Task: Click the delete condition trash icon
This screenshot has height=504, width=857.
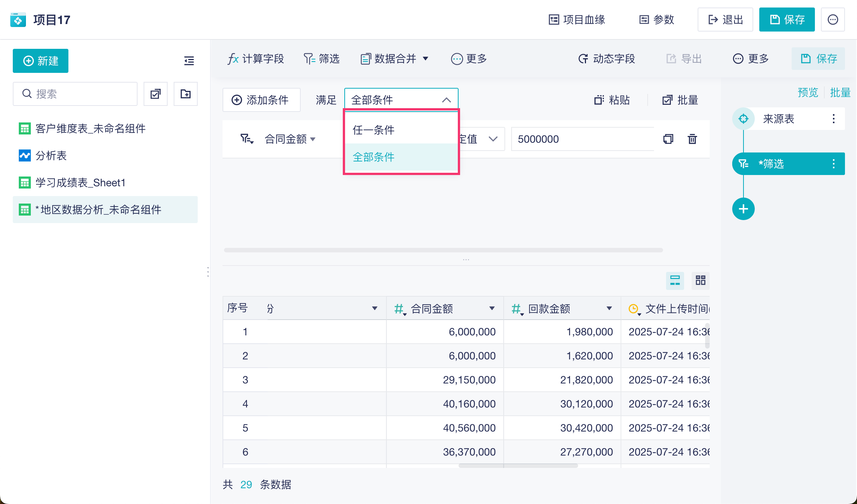Action: coord(692,139)
